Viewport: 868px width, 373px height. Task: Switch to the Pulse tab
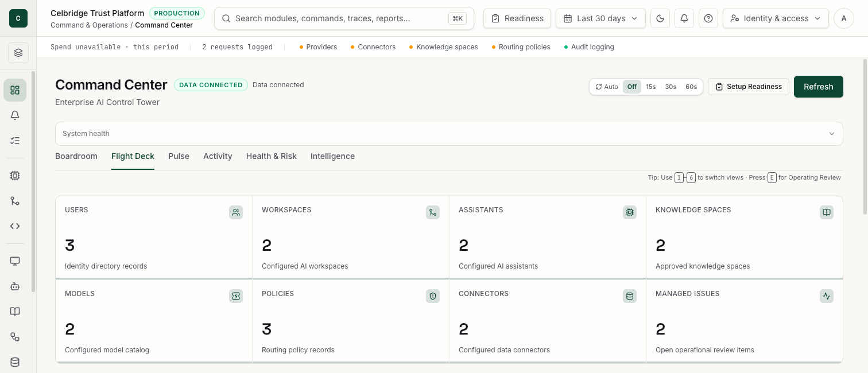pyautogui.click(x=179, y=156)
